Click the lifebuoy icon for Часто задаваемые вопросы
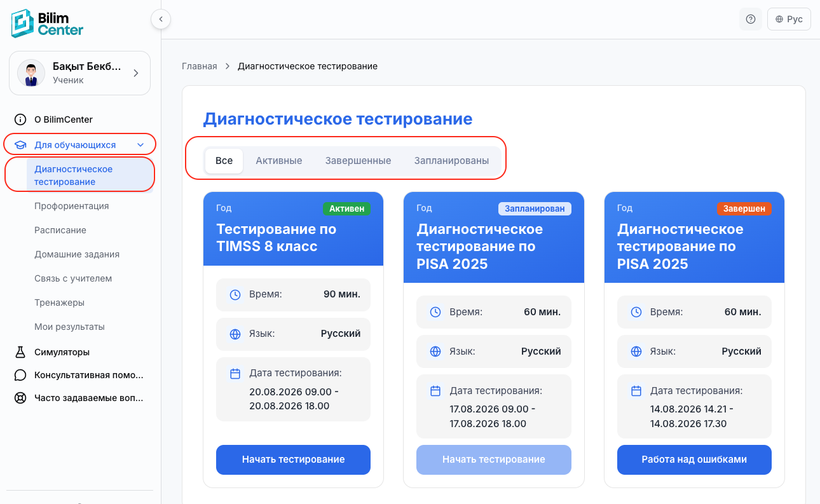The width and height of the screenshot is (820, 504). click(x=20, y=398)
